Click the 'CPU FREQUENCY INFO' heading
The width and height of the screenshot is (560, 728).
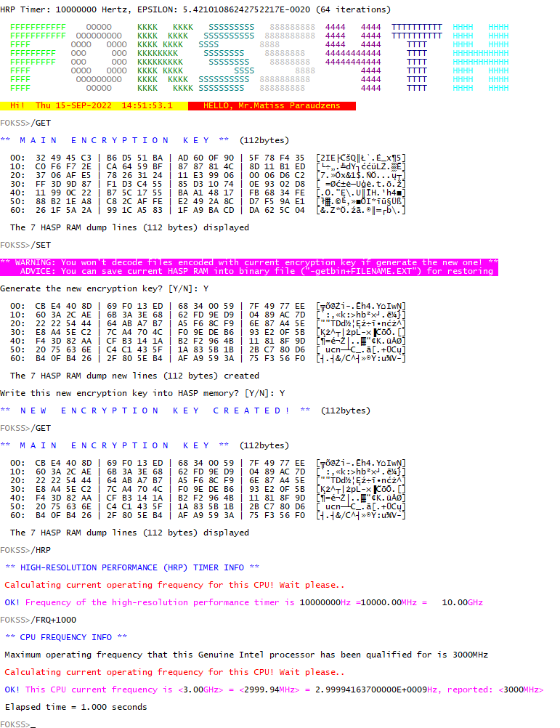coord(66,637)
